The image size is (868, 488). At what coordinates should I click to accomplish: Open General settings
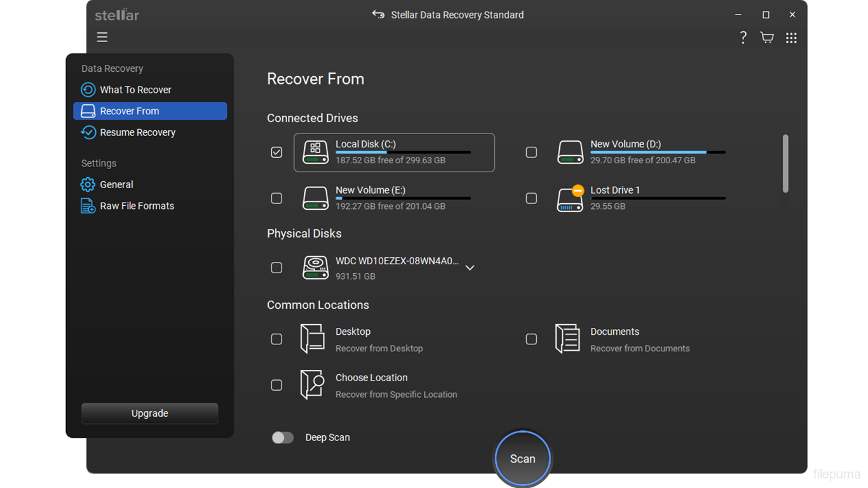(116, 184)
